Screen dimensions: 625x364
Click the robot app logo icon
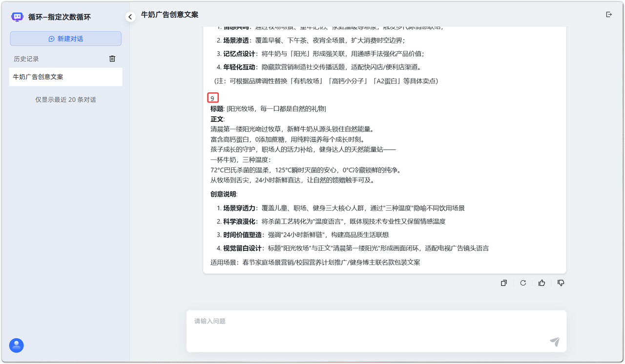18,17
